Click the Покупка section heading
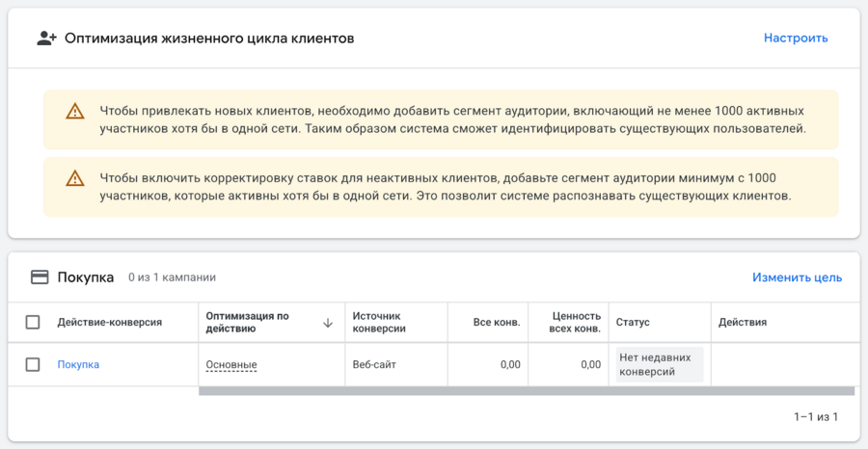Viewport: 868px width, 449px height. coord(86,277)
